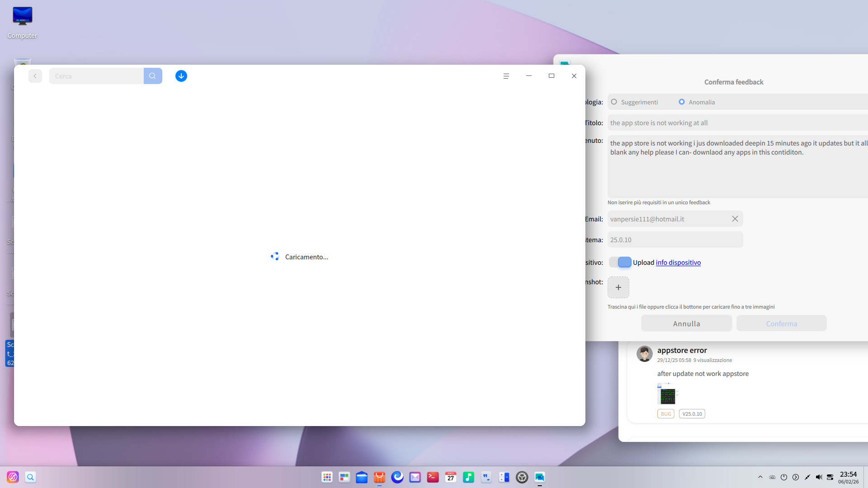Click the V25.0.10 version tag

pyautogui.click(x=692, y=413)
